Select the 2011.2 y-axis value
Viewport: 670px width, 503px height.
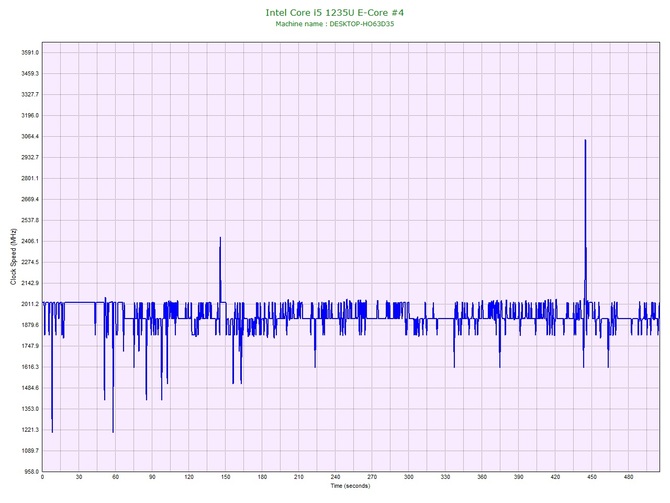point(30,304)
